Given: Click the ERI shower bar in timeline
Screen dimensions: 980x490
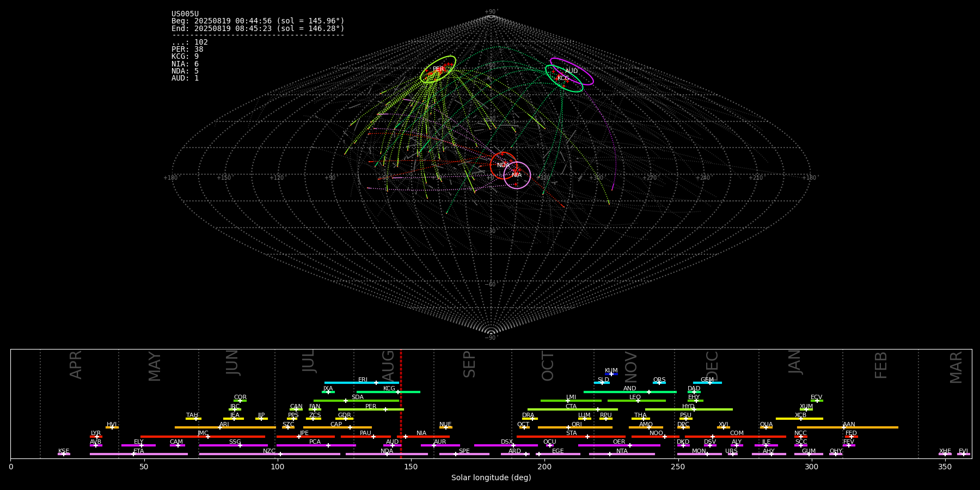Looking at the screenshot, I should pyautogui.click(x=362, y=383).
